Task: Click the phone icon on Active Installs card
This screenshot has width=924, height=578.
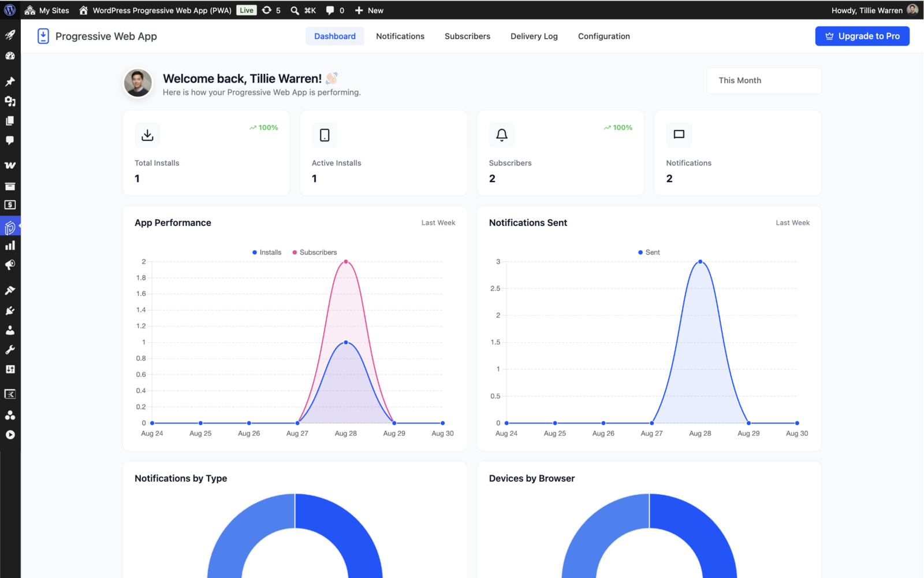Action: tap(325, 135)
